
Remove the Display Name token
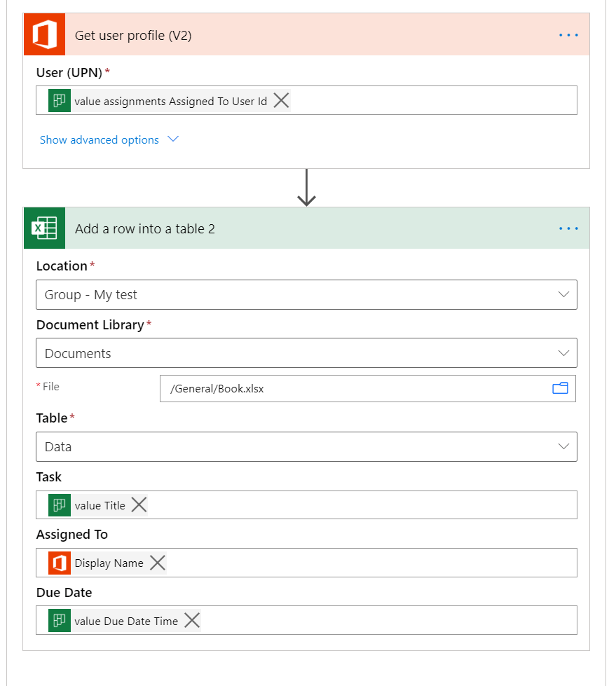[x=158, y=563]
